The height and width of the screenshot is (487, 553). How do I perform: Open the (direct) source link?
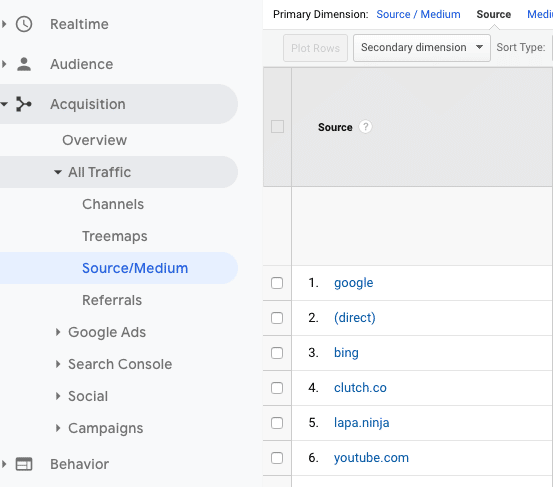pyautogui.click(x=354, y=318)
